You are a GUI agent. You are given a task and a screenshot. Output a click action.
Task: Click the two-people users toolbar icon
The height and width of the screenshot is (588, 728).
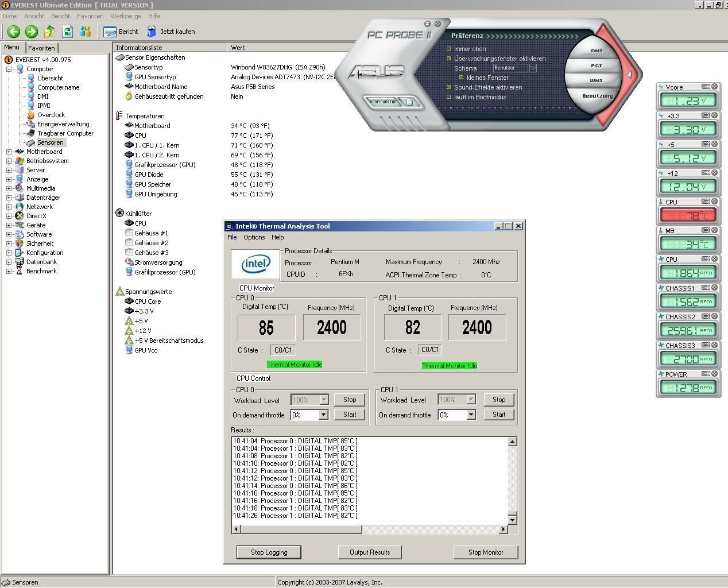coord(86,32)
